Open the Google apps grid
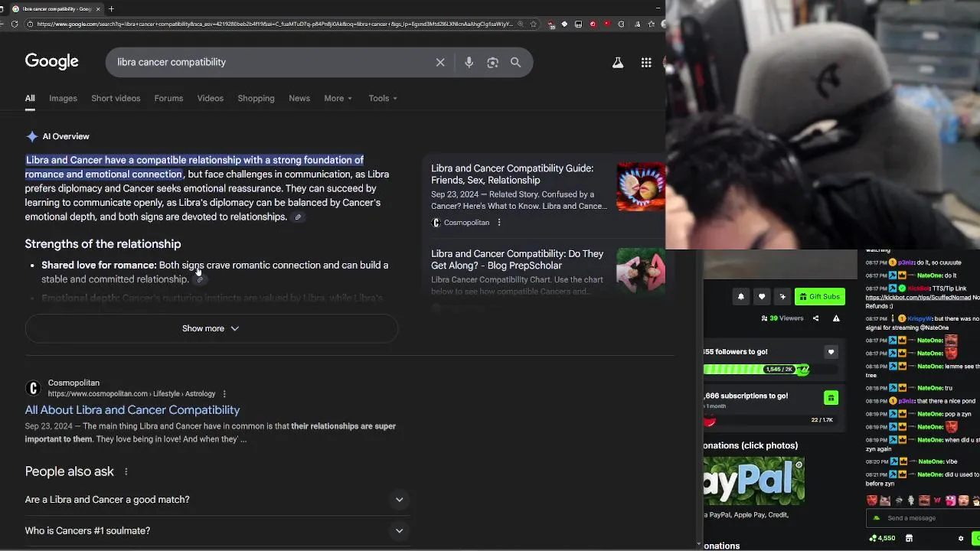This screenshot has width=980, height=551. 646,63
